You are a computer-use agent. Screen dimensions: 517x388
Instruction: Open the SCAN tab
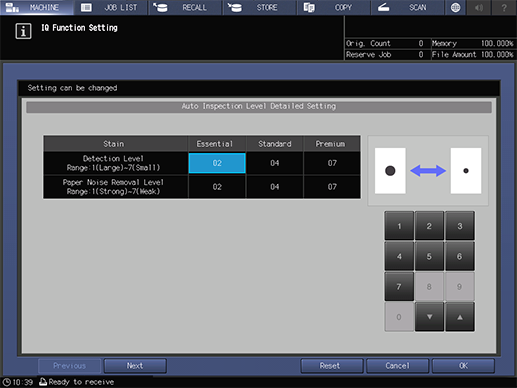click(x=408, y=7)
